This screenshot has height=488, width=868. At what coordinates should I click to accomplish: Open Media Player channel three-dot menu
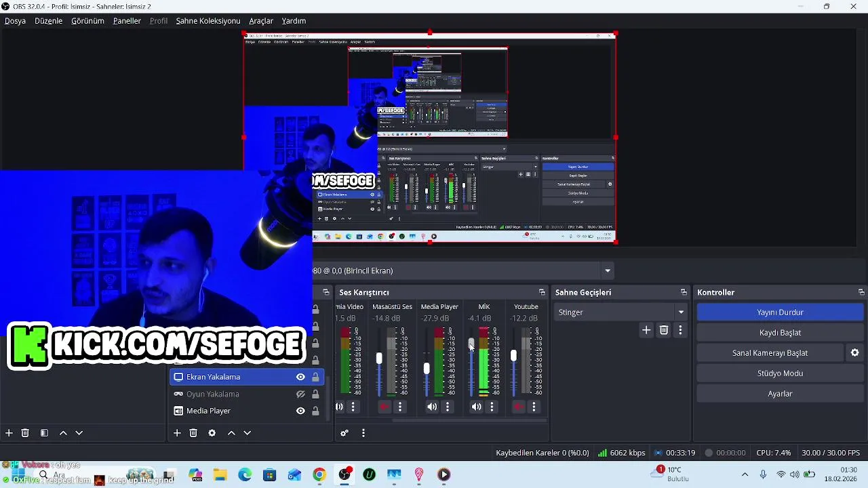pyautogui.click(x=448, y=407)
